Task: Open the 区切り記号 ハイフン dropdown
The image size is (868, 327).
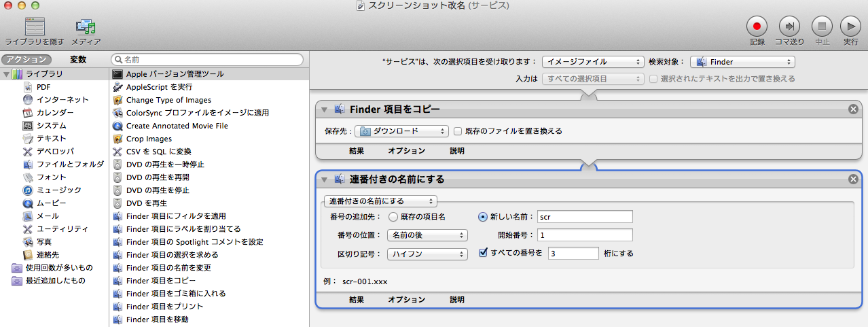Action: tap(427, 254)
